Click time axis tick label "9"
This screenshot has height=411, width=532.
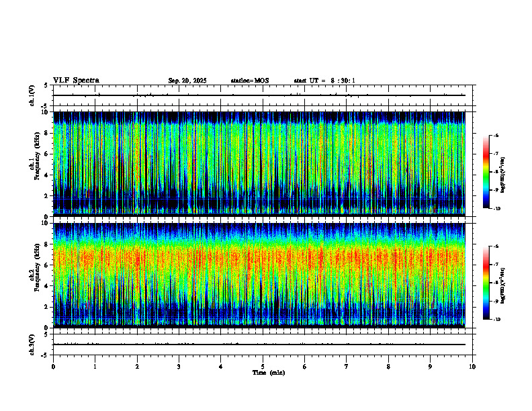(430, 367)
